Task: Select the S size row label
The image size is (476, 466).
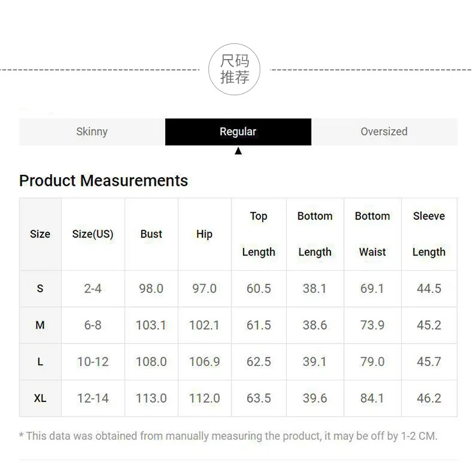Action: pyautogui.click(x=40, y=289)
